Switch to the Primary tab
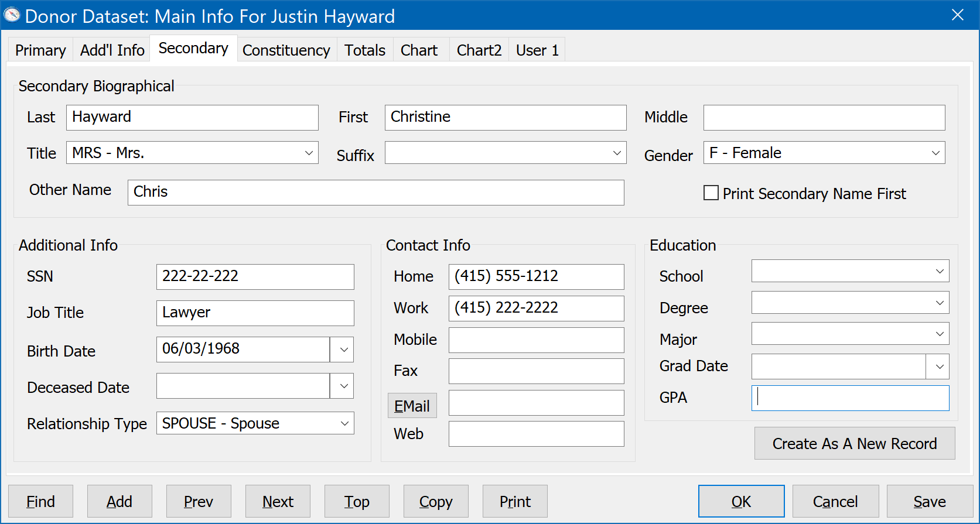The height and width of the screenshot is (524, 980). tap(40, 50)
